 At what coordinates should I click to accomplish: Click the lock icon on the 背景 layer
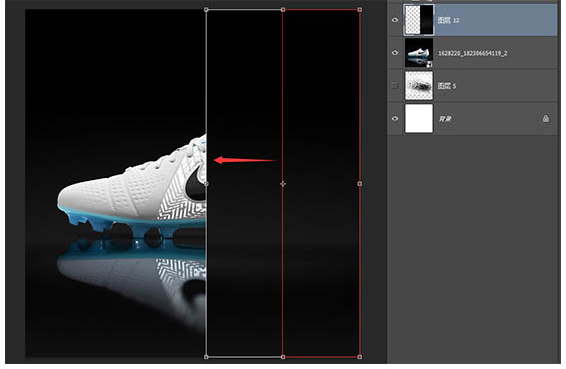click(x=545, y=119)
